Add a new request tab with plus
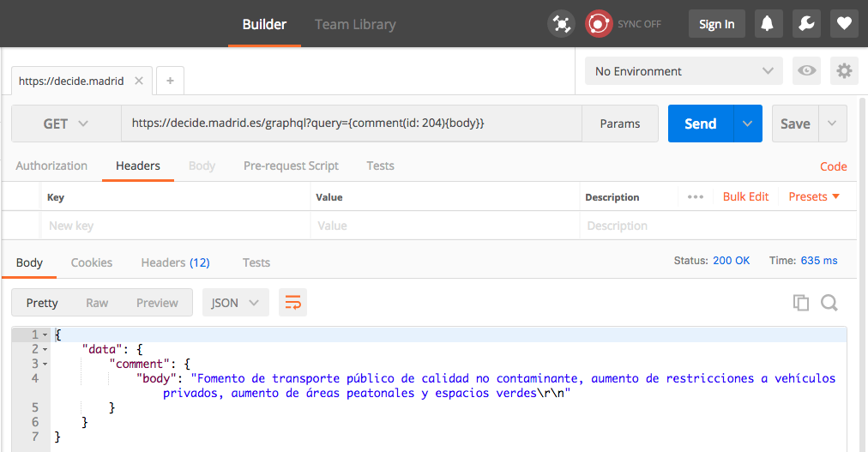The width and height of the screenshot is (868, 452). tap(170, 81)
